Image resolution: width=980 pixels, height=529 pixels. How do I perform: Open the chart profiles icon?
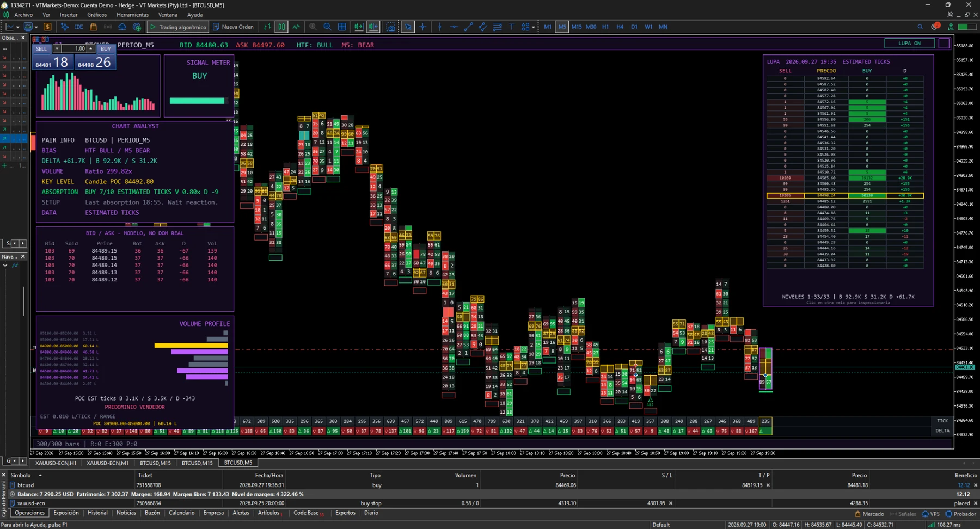[x=28, y=27]
